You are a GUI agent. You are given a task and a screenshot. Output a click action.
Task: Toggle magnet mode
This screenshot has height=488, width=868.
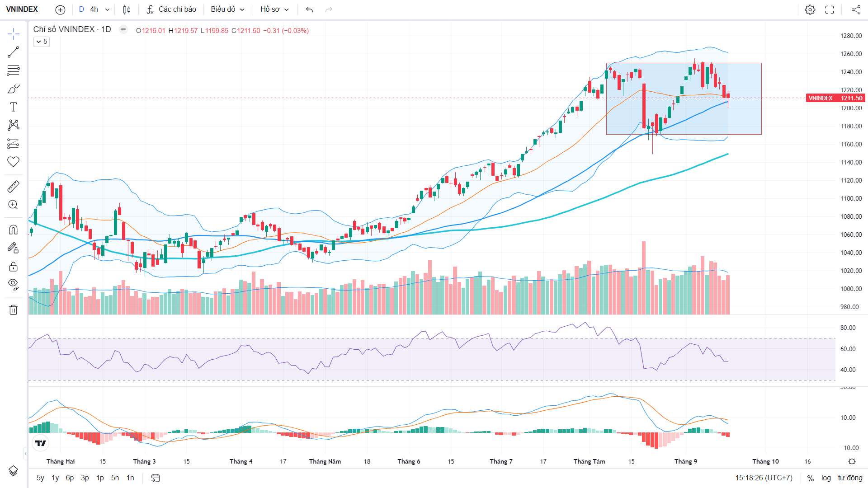click(x=14, y=230)
